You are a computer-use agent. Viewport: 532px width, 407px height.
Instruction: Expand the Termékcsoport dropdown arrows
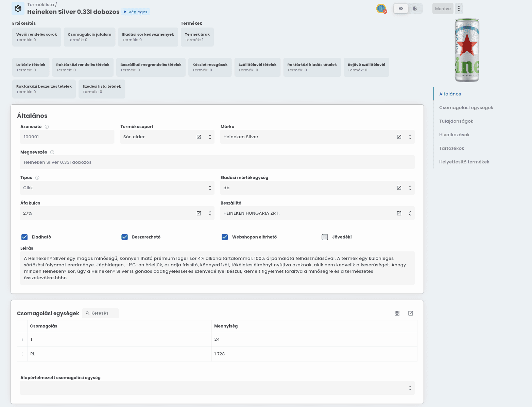pyautogui.click(x=210, y=137)
